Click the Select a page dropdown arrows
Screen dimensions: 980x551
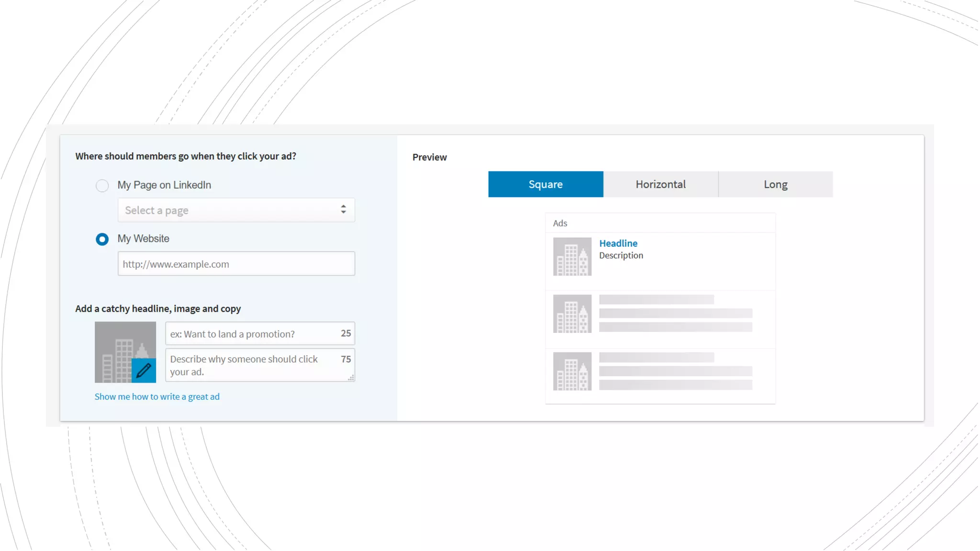[x=343, y=209]
